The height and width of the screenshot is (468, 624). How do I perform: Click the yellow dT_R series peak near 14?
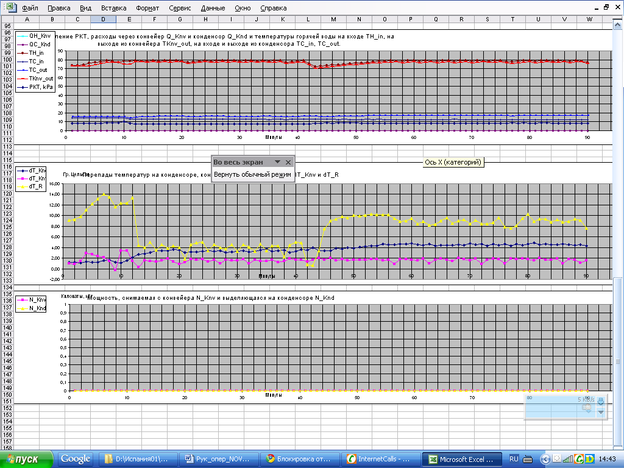click(104, 194)
